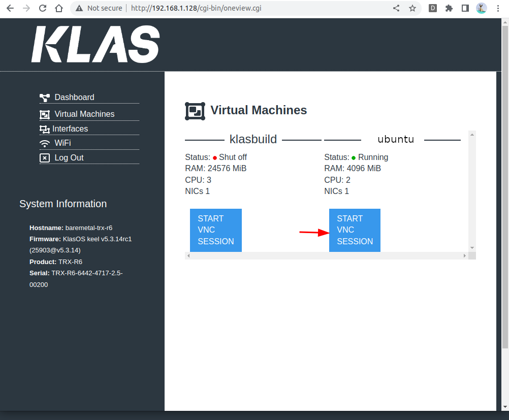Click the VM panel scroll-down arrow
Screen dimensions: 509x420
(x=472, y=248)
